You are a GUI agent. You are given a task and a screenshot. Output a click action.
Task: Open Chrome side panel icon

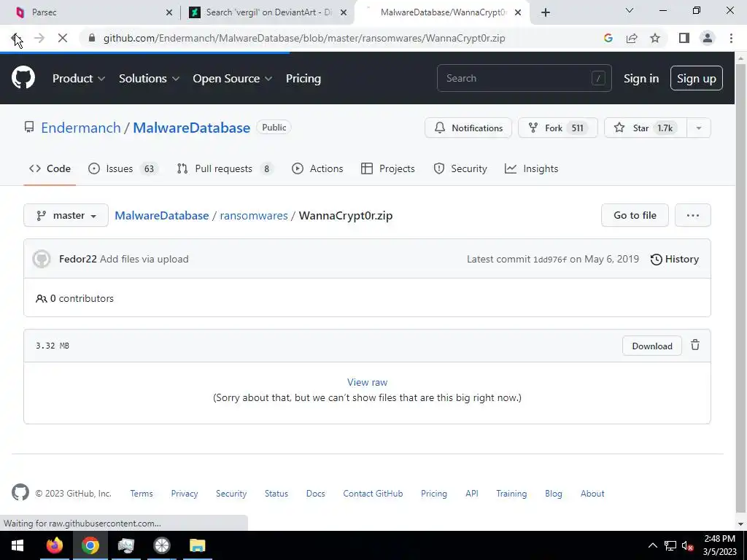pos(684,38)
